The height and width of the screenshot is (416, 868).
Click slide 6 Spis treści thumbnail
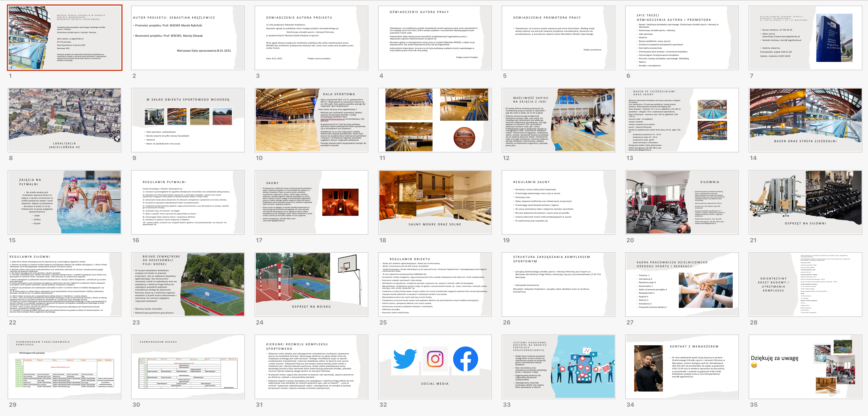click(x=682, y=38)
